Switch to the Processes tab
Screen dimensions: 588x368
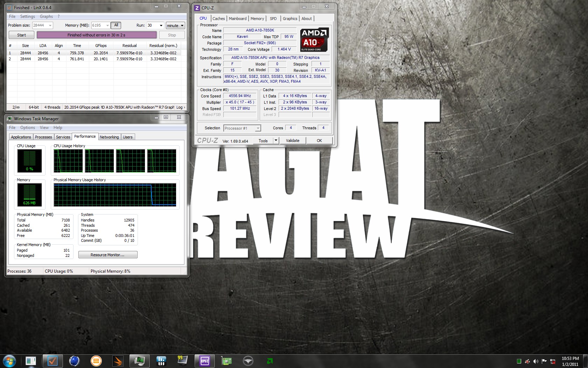[43, 137]
